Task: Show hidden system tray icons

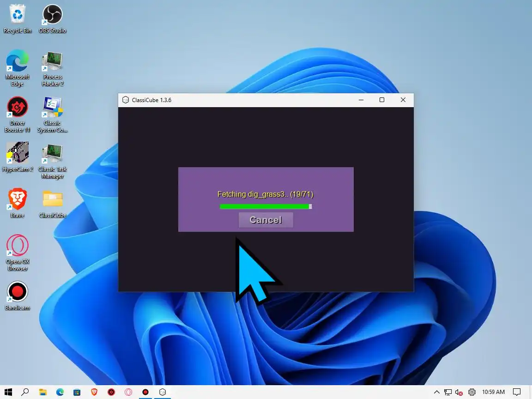Action: click(437, 392)
